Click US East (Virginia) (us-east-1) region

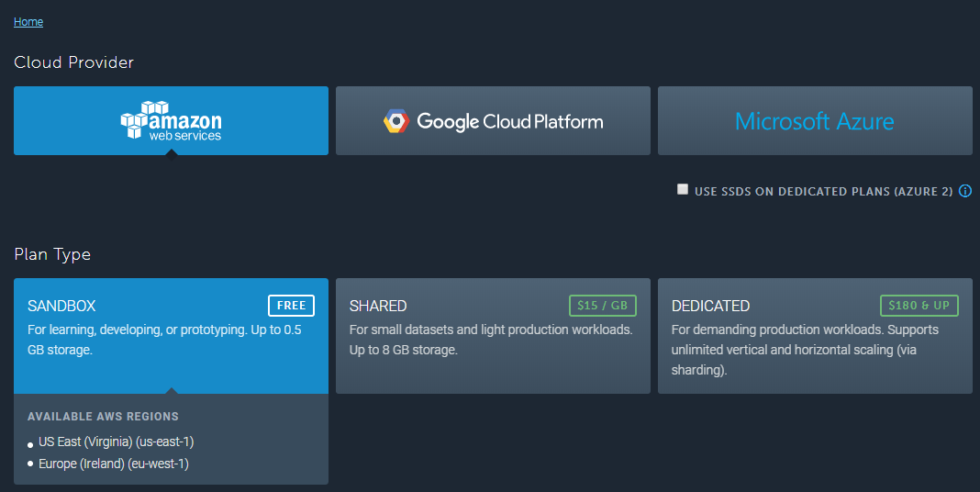[x=117, y=442]
